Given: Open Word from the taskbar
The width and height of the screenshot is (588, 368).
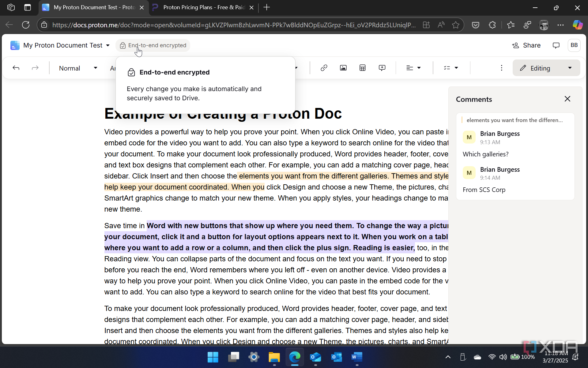Looking at the screenshot, I should (357, 357).
